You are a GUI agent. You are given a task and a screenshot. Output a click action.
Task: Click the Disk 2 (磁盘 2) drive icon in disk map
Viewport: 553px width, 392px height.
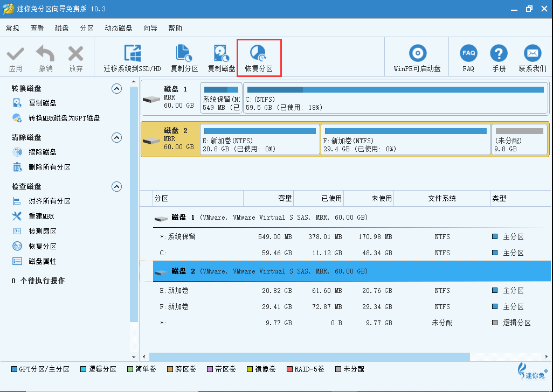point(151,141)
